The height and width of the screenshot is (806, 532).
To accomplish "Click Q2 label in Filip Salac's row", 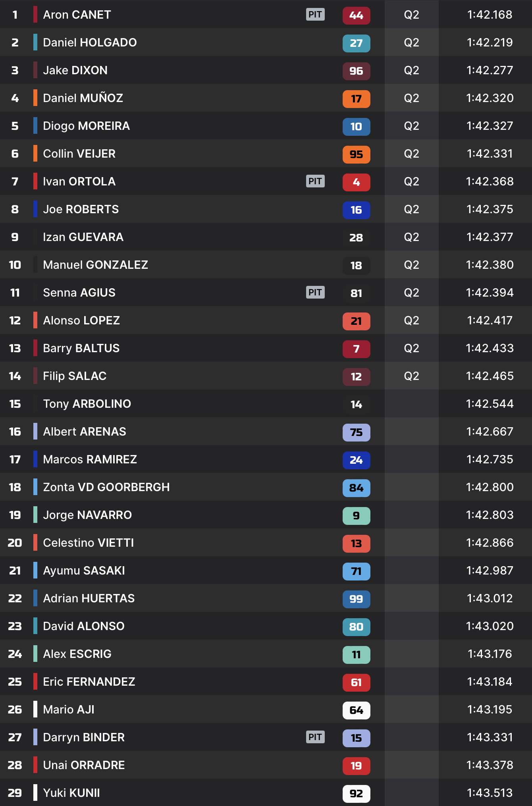I will click(x=411, y=376).
